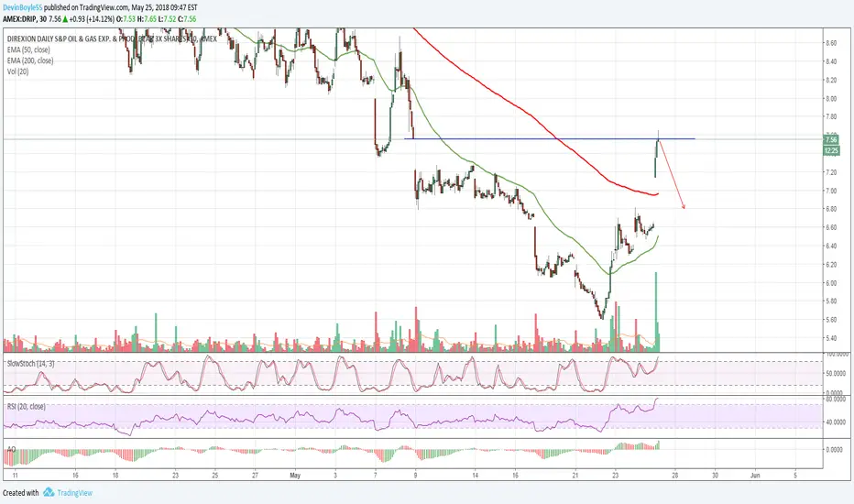Click the RSI (20, close) pane label
The image size is (854, 504).
point(26,407)
